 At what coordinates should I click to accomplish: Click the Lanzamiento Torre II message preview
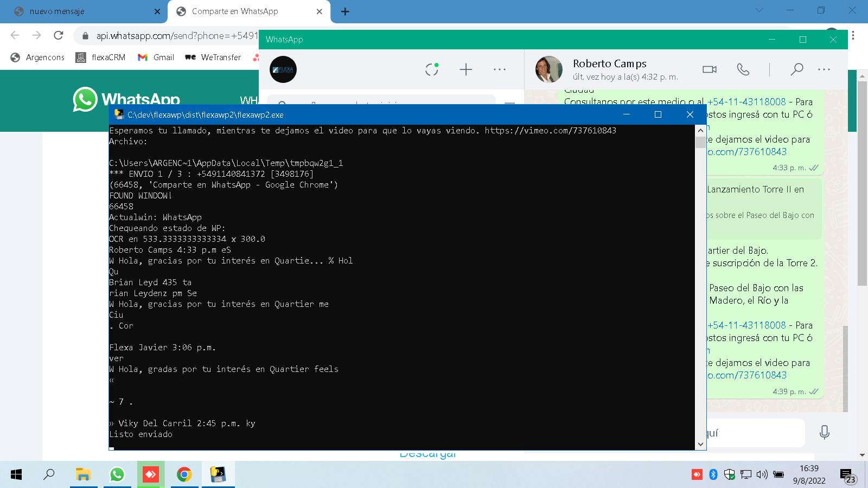point(764,208)
